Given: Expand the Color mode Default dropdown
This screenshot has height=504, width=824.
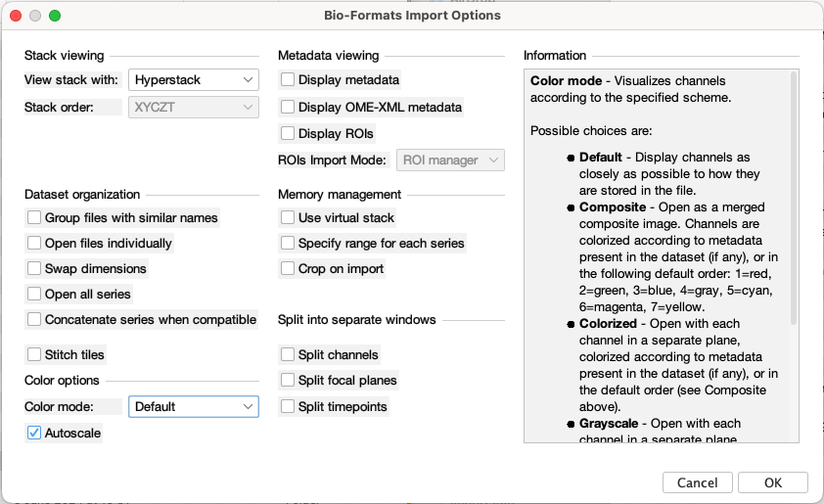Looking at the screenshot, I should click(x=194, y=407).
